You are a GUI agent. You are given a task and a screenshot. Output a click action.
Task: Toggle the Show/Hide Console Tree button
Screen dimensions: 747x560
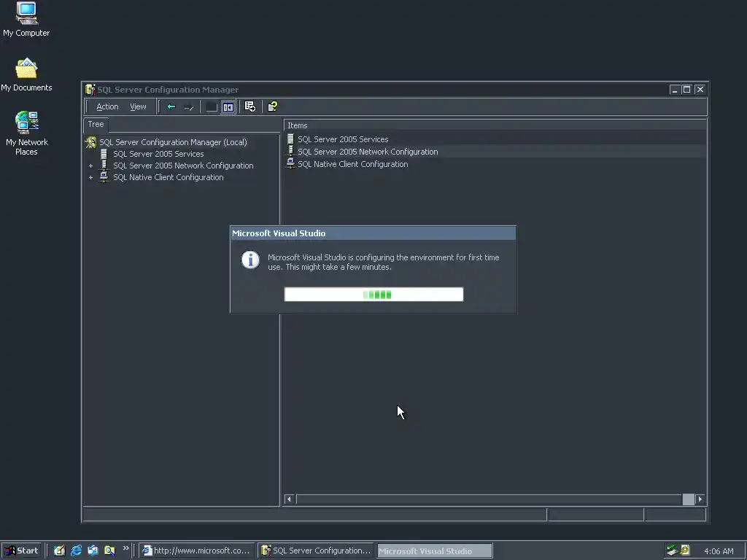(x=228, y=106)
